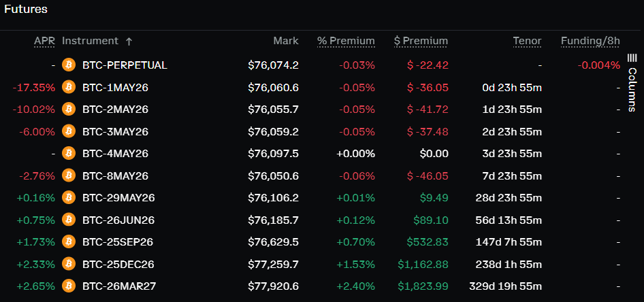
Task: Click the $1,823.99 premium value
Action: (x=423, y=286)
